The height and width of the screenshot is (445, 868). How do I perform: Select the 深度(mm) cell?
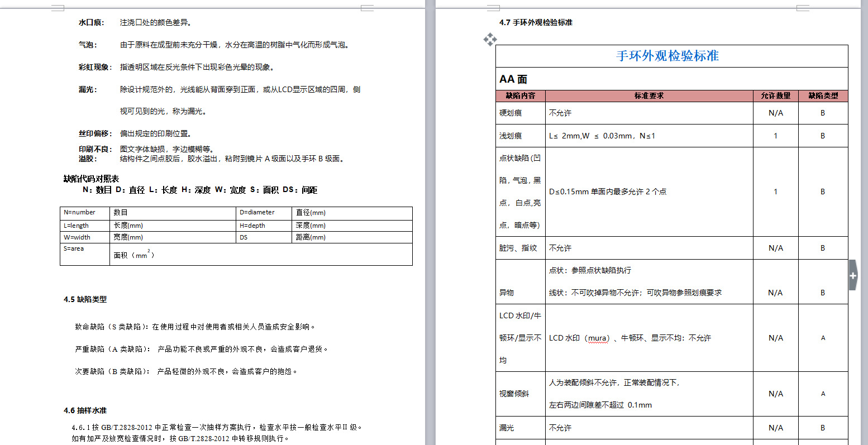point(352,226)
